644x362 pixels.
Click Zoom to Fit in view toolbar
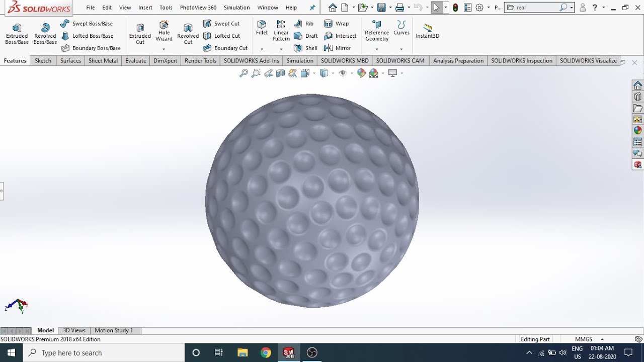click(244, 73)
